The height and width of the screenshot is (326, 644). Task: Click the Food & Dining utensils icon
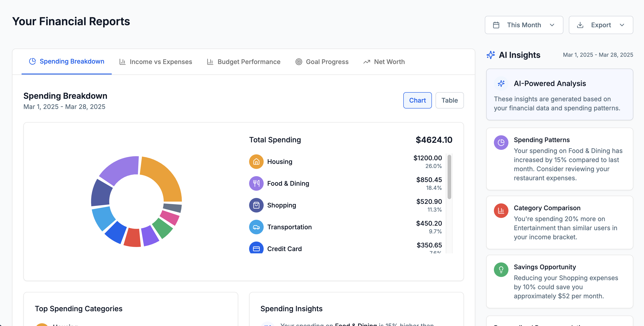tap(256, 183)
